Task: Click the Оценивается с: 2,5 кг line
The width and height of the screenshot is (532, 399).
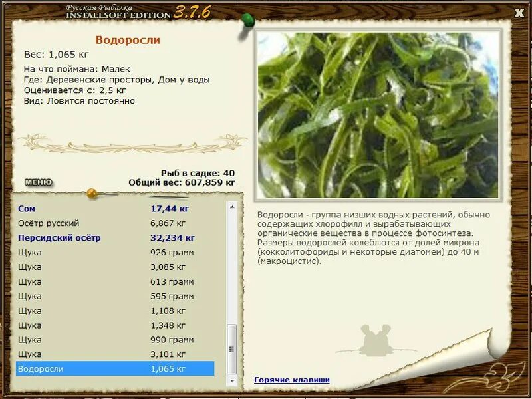Action: click(74, 90)
